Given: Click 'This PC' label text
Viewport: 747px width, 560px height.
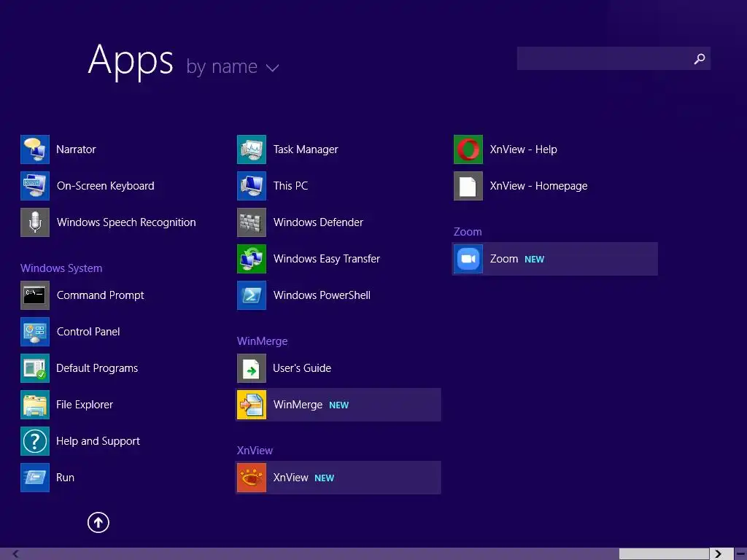Looking at the screenshot, I should pos(290,186).
